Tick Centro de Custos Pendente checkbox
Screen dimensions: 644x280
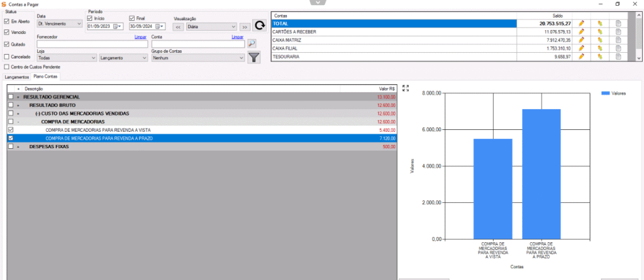[x=7, y=67]
